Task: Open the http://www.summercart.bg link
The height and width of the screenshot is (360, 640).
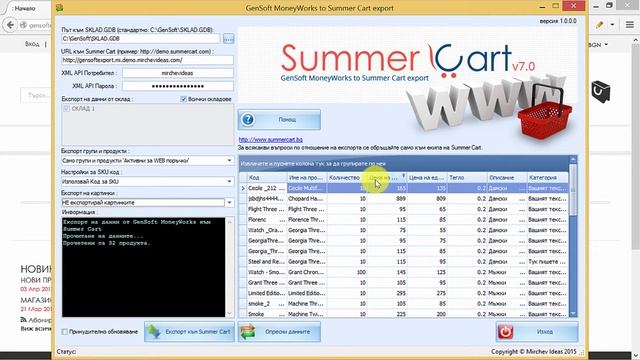Action: [271, 140]
